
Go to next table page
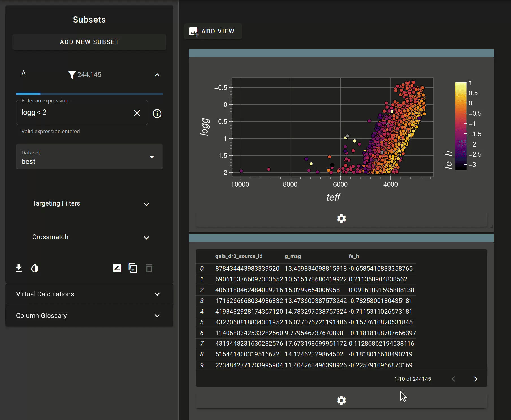(476, 379)
